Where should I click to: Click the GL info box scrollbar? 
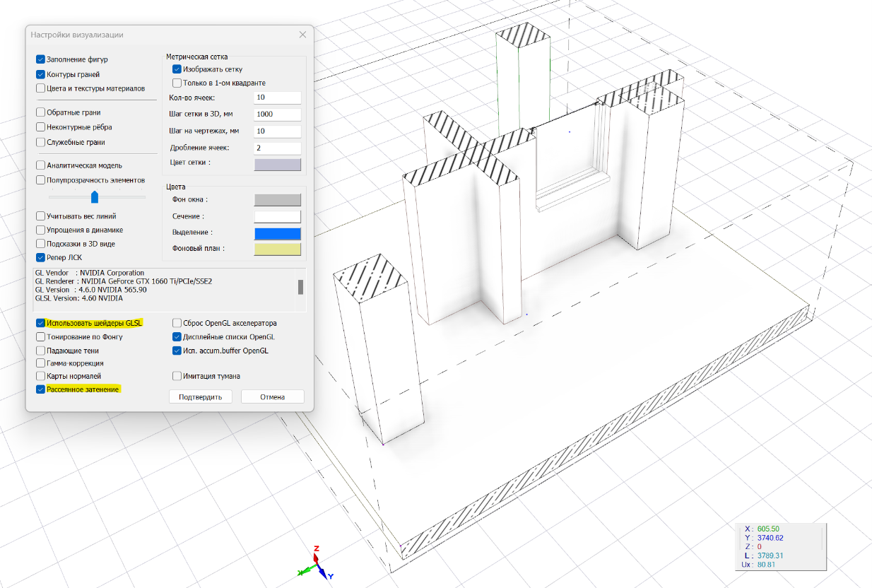(300, 287)
